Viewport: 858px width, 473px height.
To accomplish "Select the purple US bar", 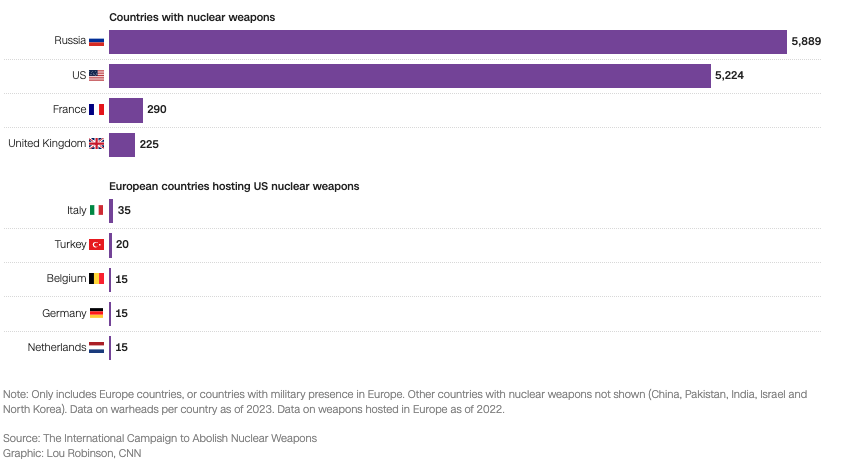I will coord(409,76).
